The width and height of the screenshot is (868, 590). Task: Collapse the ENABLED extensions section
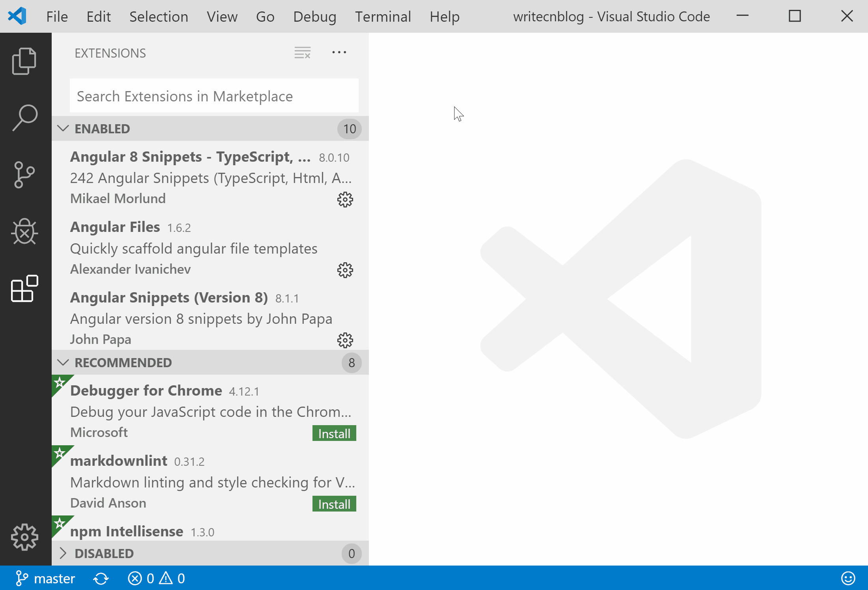pos(63,129)
